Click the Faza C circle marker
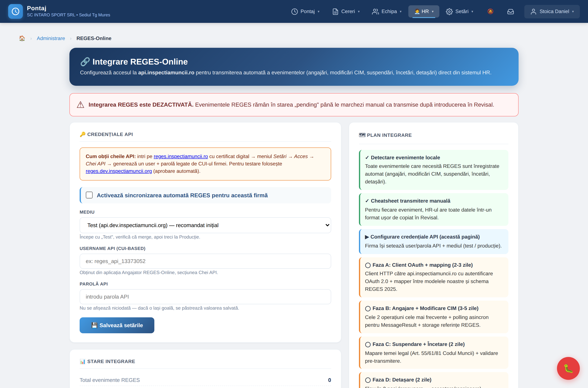The image size is (588, 388). [368, 345]
